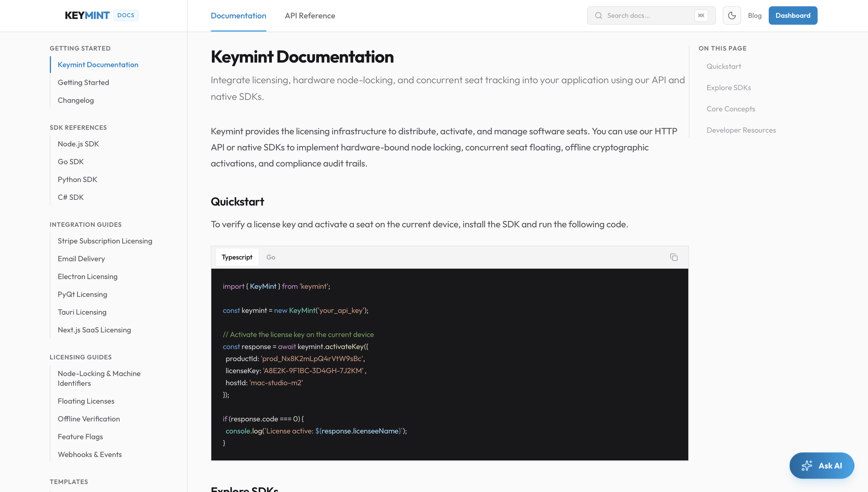868x492 pixels.
Task: Open the Node.js SDK reference
Action: pyautogui.click(x=78, y=144)
